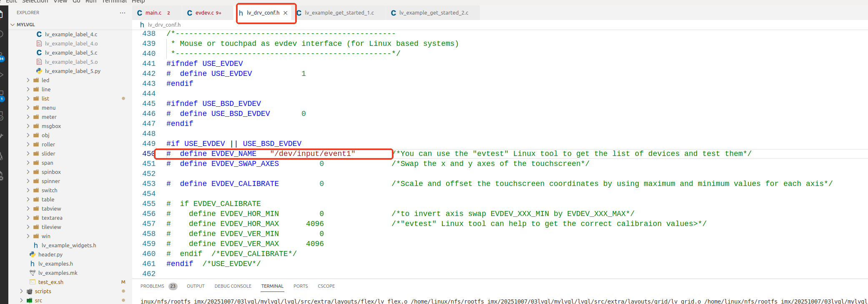This screenshot has width=868, height=304.
Task: Click the 4096 value on line 457
Action: [x=315, y=224]
